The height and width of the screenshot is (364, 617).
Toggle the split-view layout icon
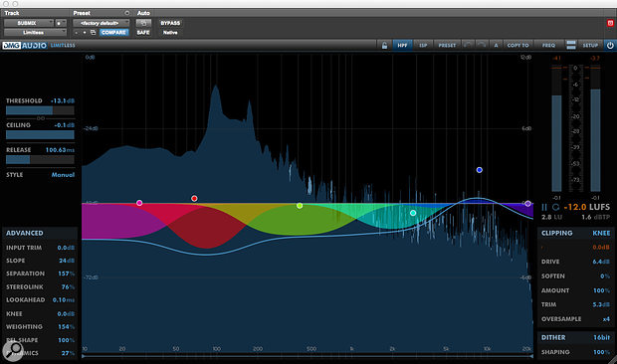coord(571,45)
